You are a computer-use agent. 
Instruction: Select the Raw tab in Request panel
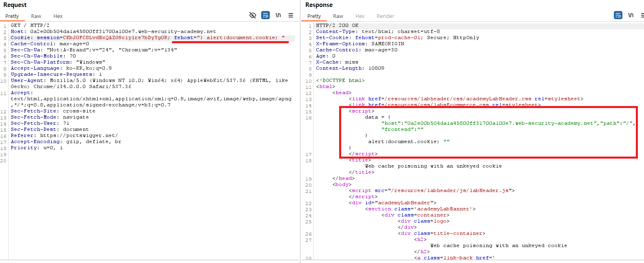tap(36, 16)
